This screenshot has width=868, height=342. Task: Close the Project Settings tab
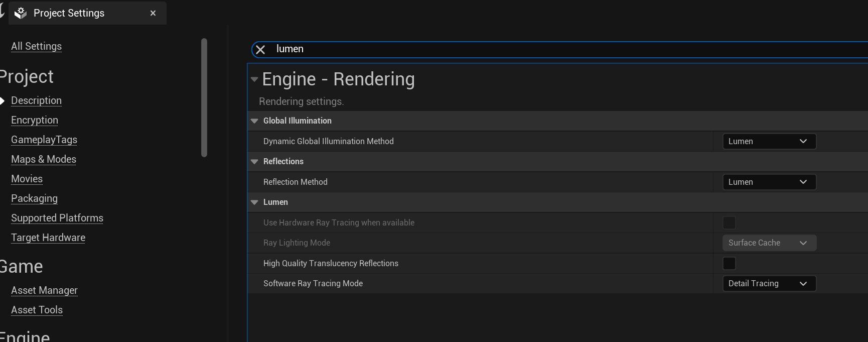click(153, 13)
